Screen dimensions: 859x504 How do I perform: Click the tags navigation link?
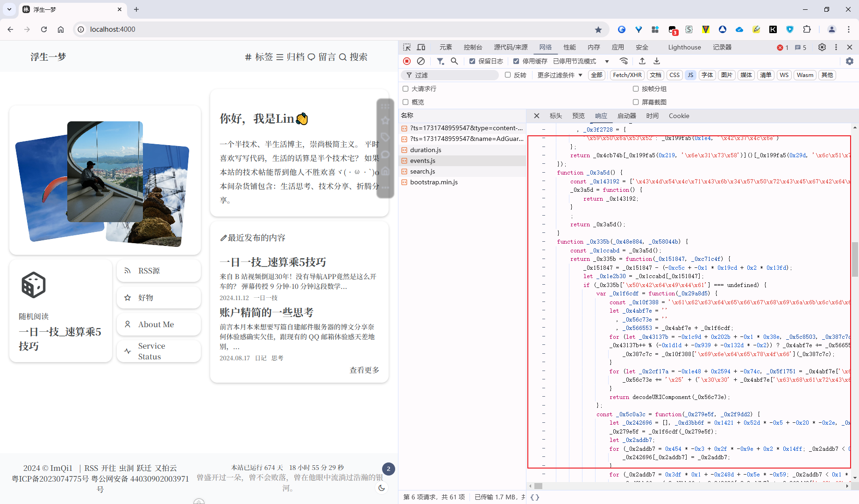click(259, 57)
